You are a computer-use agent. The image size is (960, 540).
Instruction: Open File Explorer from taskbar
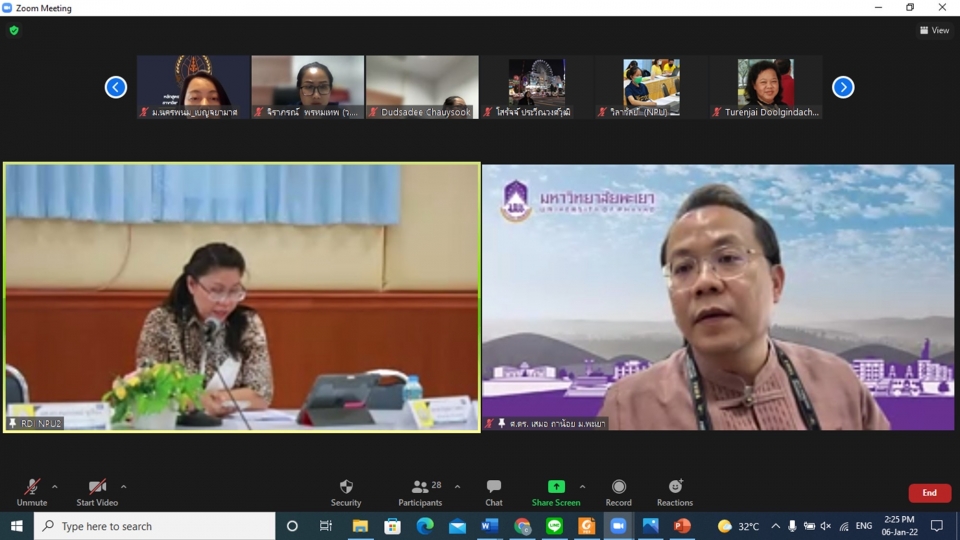tap(360, 526)
